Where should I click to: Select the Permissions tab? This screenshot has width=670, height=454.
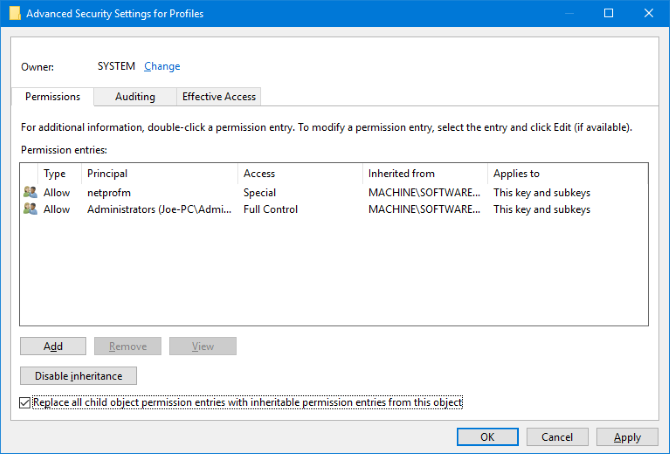[x=52, y=97]
